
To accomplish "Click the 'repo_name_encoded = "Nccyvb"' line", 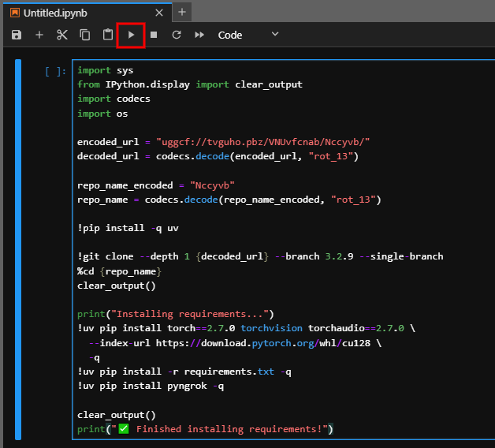I will point(156,185).
